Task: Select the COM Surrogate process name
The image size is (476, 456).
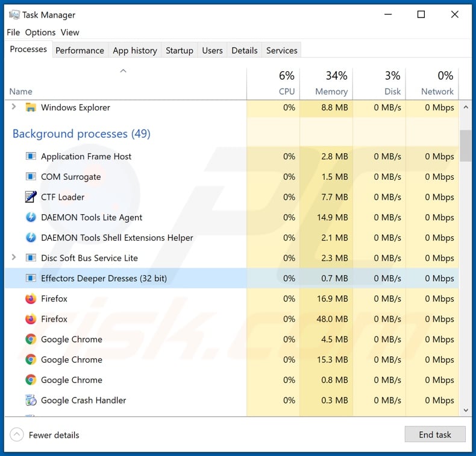Action: tap(70, 177)
